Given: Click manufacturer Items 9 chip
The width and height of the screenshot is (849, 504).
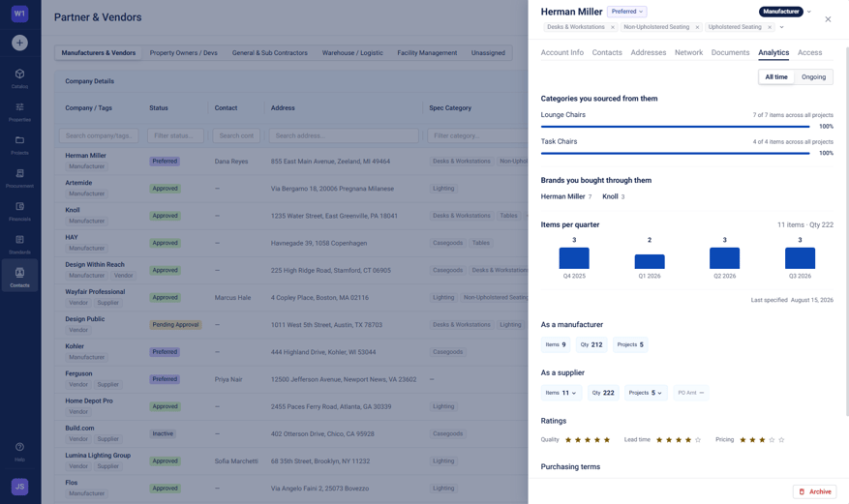Looking at the screenshot, I should tap(556, 344).
